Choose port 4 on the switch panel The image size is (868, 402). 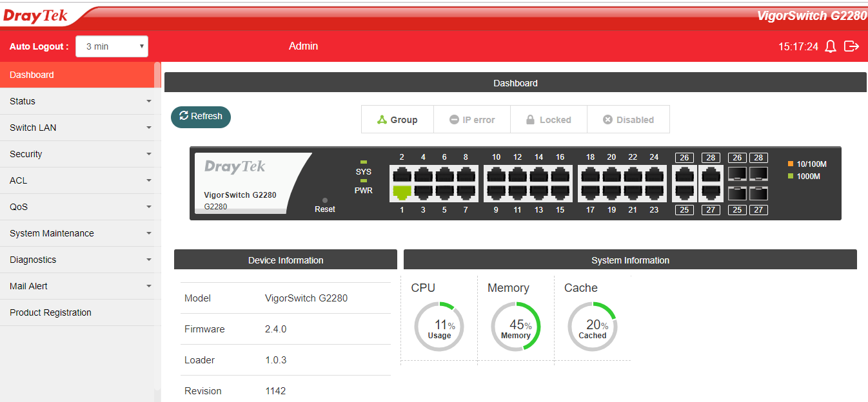(423, 175)
